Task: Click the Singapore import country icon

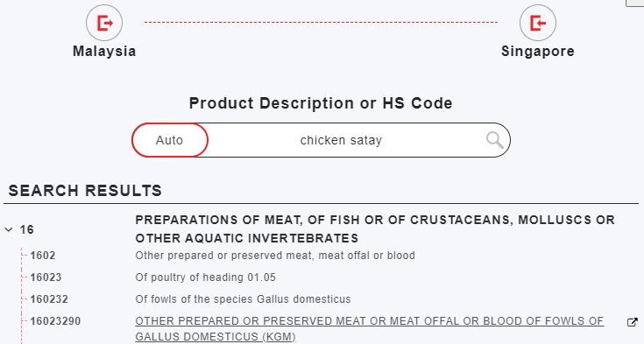Action: click(538, 23)
